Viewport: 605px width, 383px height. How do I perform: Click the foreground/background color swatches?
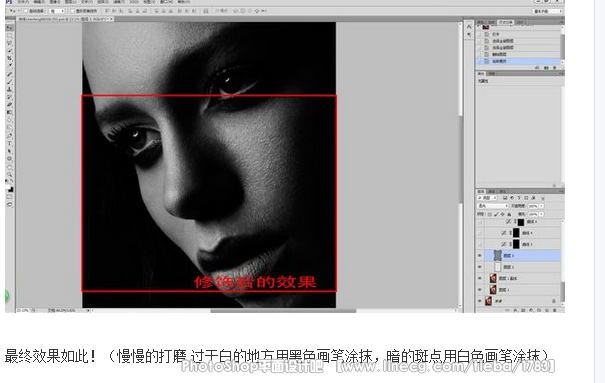coord(10,189)
